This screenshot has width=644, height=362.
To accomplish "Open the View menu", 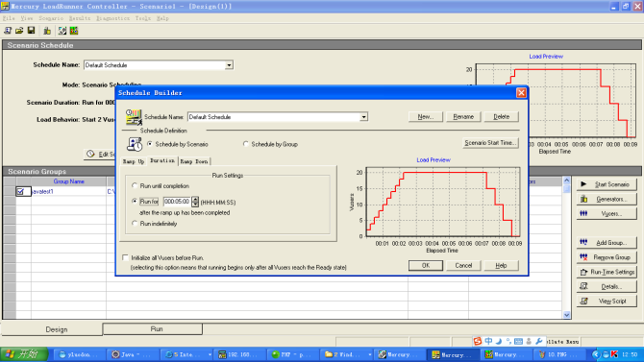I will 27,18.
